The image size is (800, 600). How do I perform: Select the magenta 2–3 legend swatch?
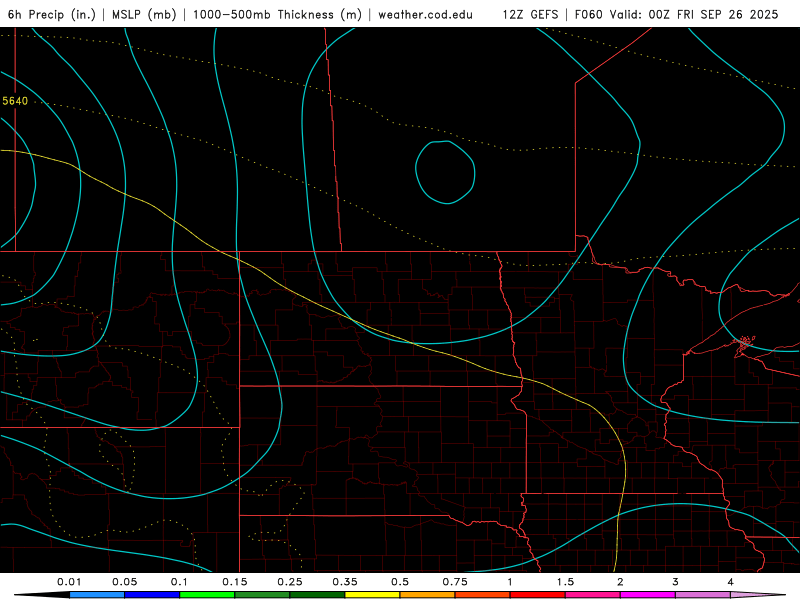pyautogui.click(x=648, y=595)
